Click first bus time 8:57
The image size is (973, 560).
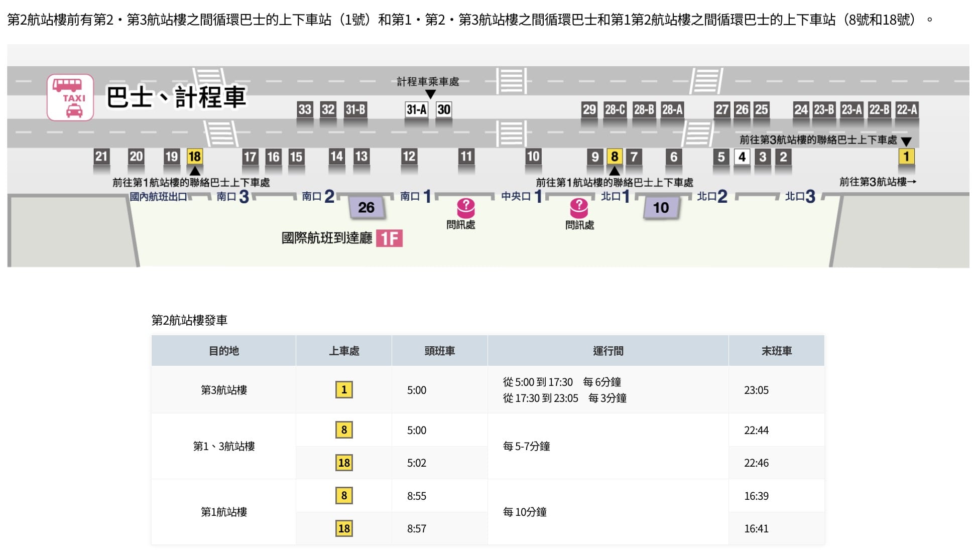tap(417, 529)
